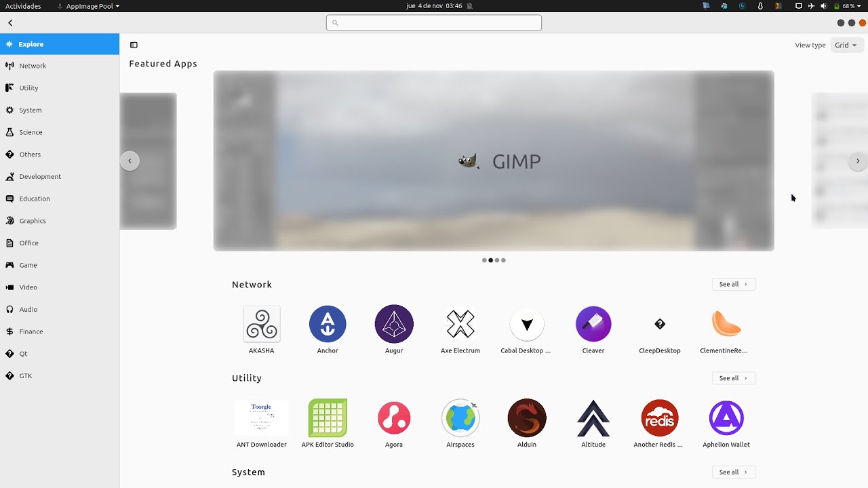Select the Utility category in sidebar
This screenshot has height=488, width=868.
tap(60, 88)
